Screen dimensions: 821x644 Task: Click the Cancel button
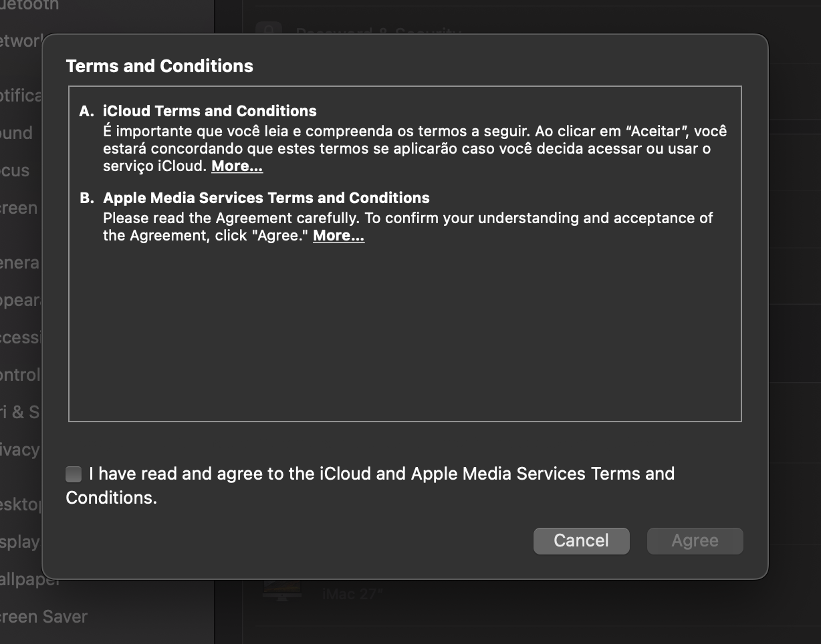click(x=581, y=540)
